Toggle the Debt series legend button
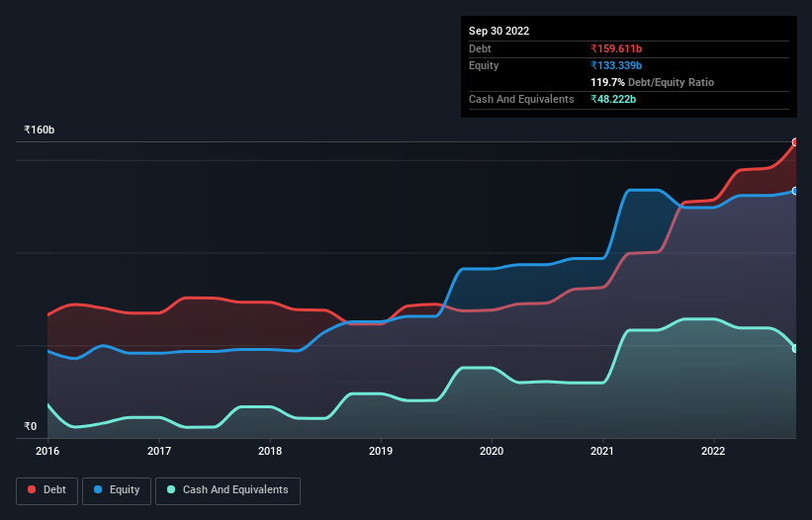The width and height of the screenshot is (812, 520). [47, 490]
